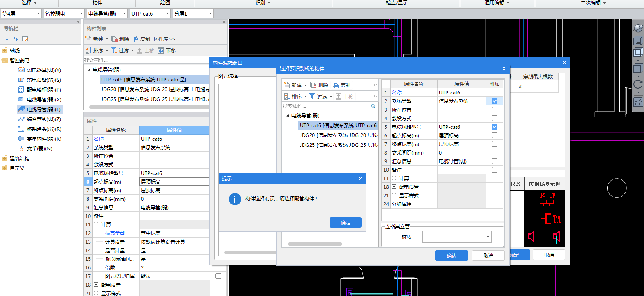This screenshot has height=296, width=644.
Task: Check the 汇总信息 附加 checkbox
Action: (x=495, y=161)
